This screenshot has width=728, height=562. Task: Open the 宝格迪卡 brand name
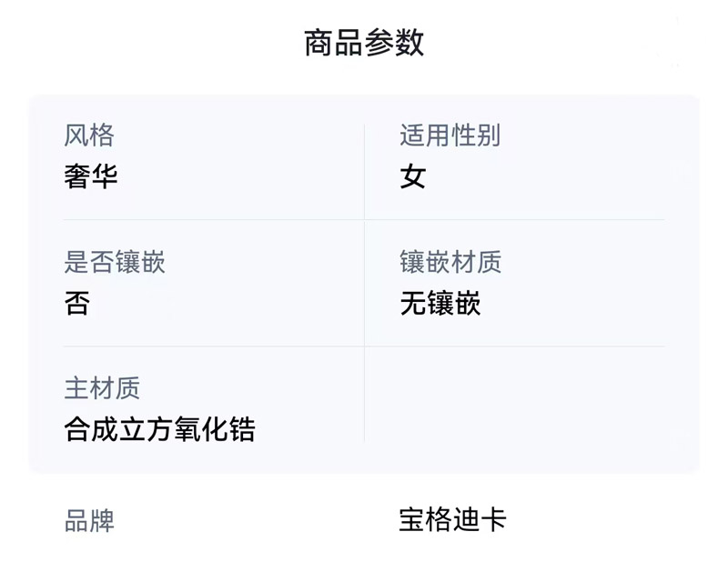click(x=452, y=520)
